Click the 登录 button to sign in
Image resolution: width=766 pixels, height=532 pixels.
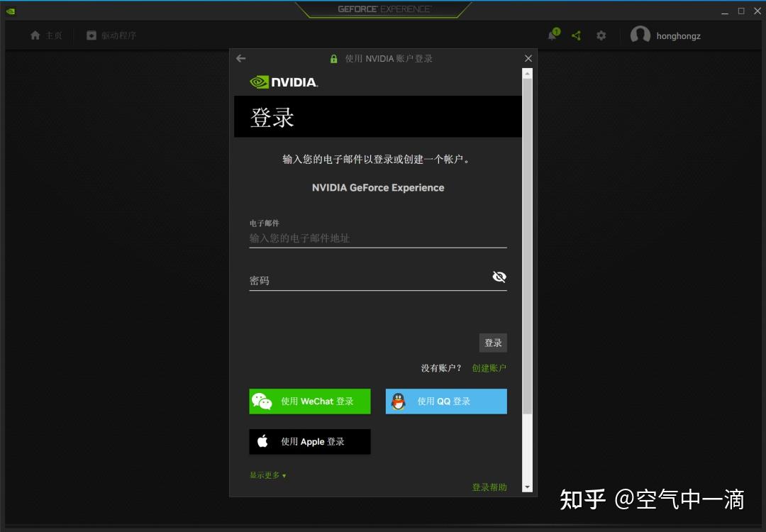(x=493, y=342)
